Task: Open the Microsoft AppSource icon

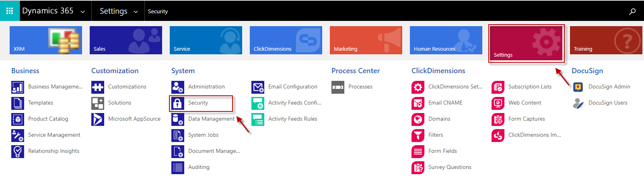Action: click(x=98, y=119)
